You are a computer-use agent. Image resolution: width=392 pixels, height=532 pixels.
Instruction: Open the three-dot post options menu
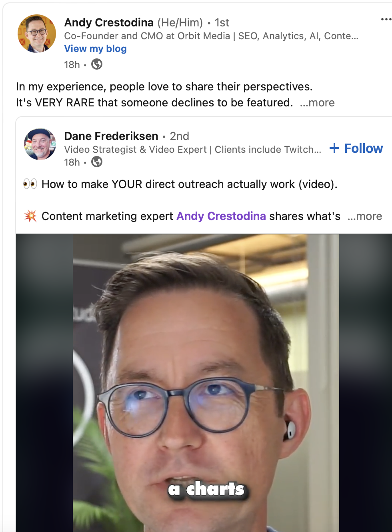[386, 19]
